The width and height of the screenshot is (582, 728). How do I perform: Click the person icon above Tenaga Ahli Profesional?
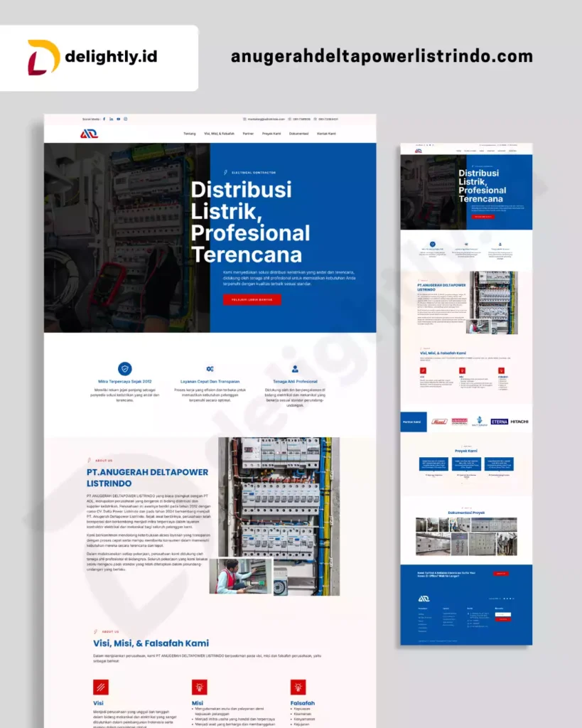pyautogui.click(x=295, y=369)
